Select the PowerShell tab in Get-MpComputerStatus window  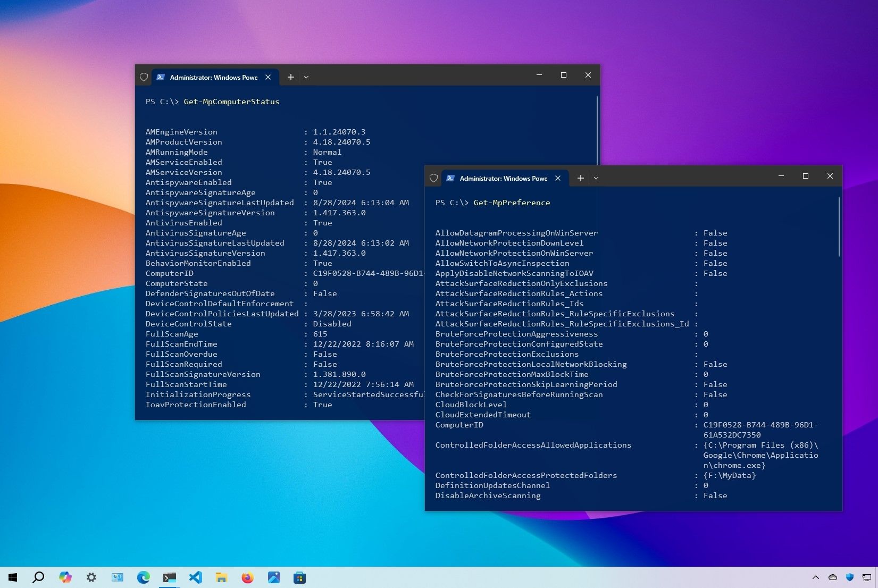213,77
